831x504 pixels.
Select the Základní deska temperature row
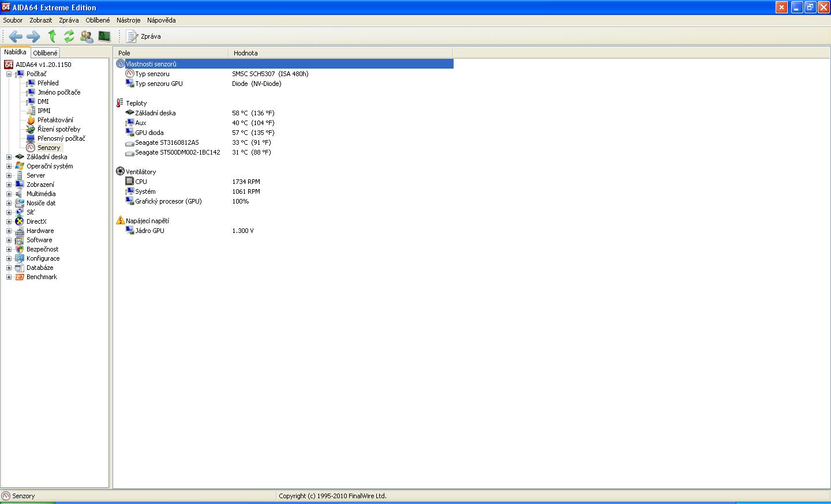[284, 113]
